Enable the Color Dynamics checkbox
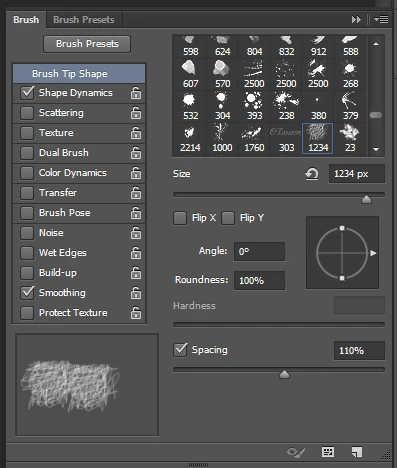 tap(27, 173)
